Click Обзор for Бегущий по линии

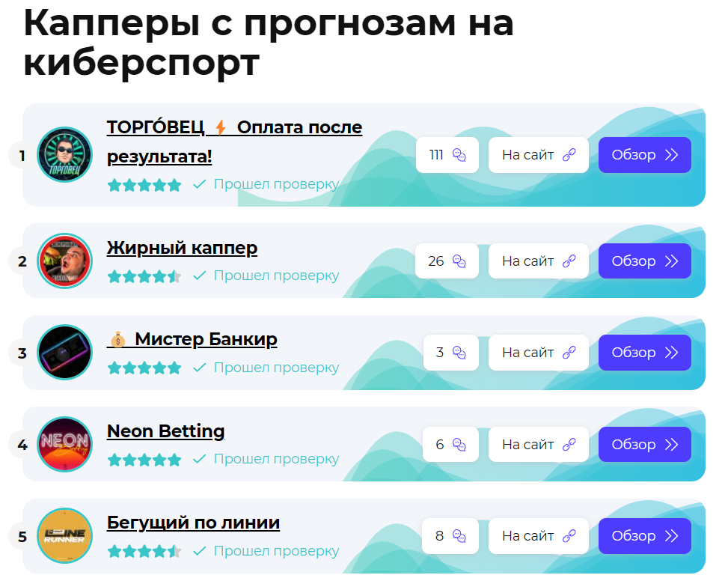tap(645, 536)
